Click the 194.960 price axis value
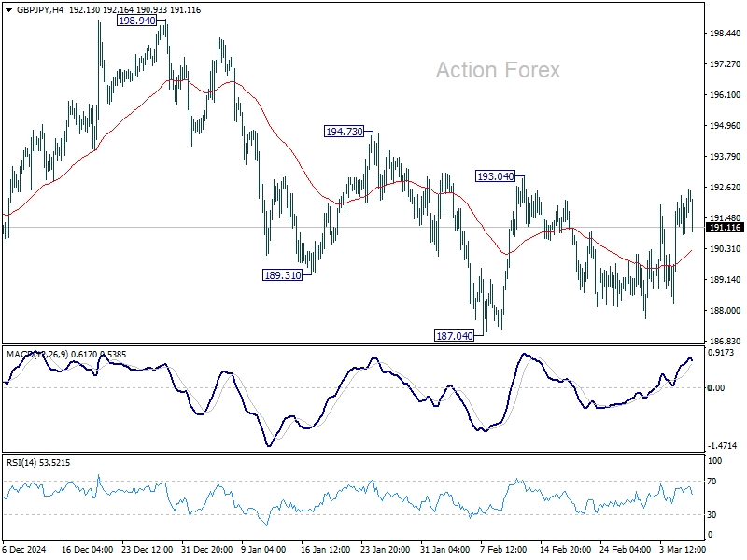This screenshot has height=560, width=747. 726,126
